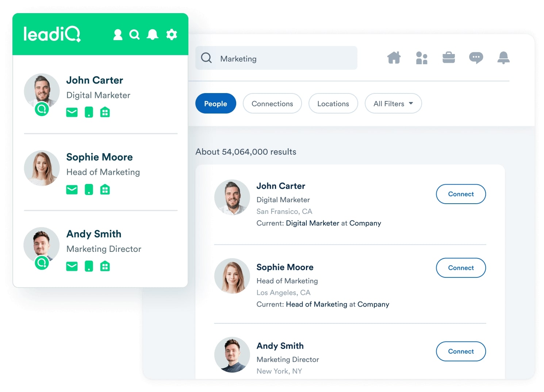
Task: Open Andy Smith's name in search results
Action: (x=280, y=346)
